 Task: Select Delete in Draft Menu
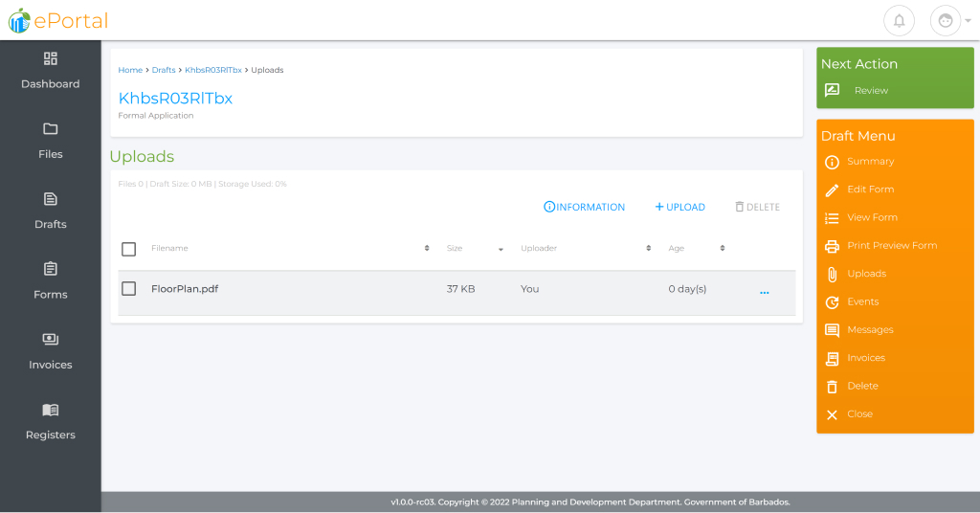862,386
